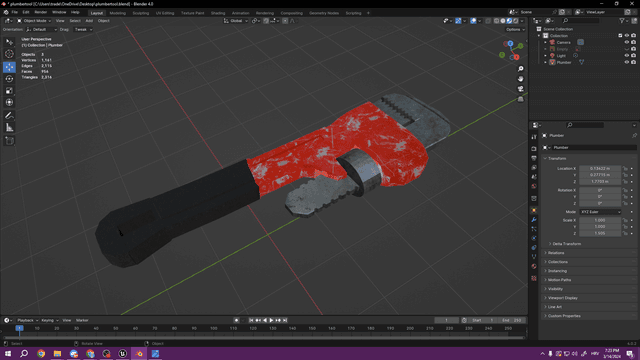
Task: Disable Plumber in renders camera icon
Action: (x=633, y=62)
